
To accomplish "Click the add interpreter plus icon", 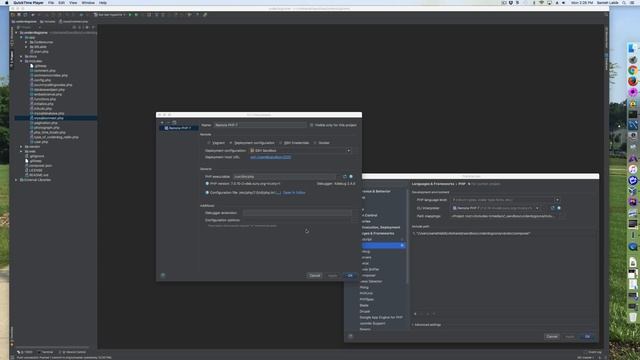I will (162, 122).
